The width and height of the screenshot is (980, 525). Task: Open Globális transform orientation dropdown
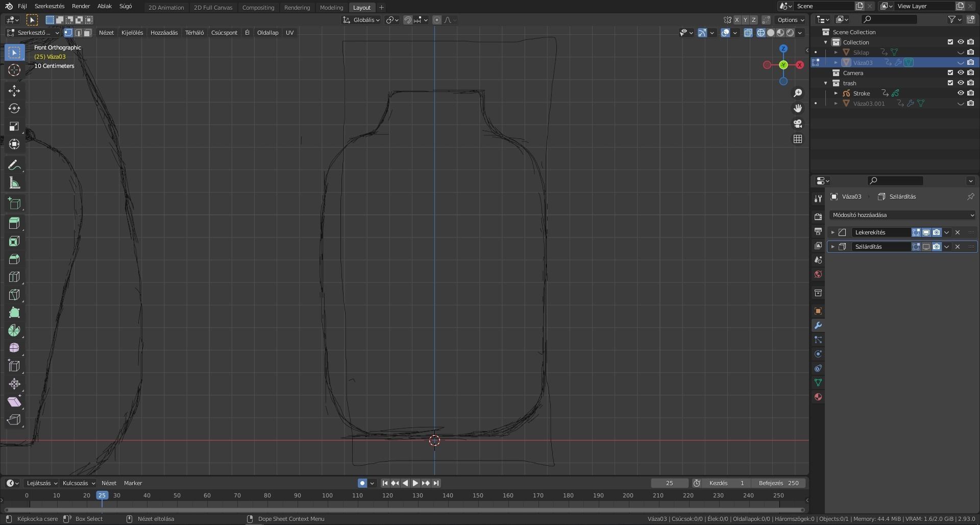pos(361,20)
